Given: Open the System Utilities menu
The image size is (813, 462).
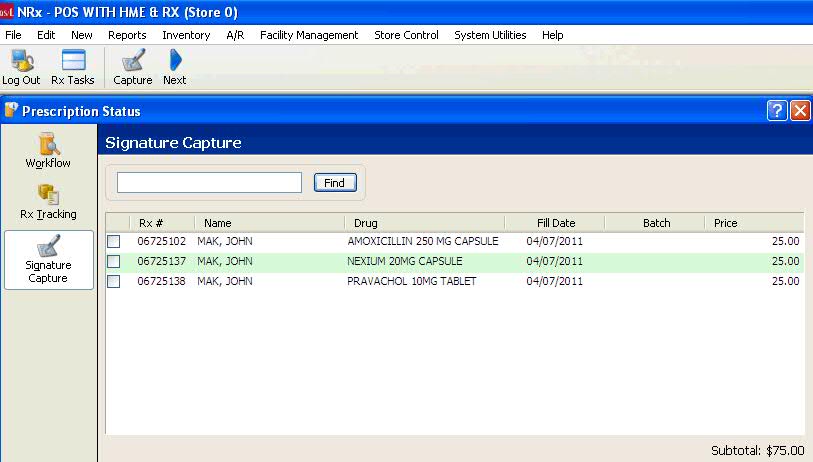Looking at the screenshot, I should click(490, 35).
